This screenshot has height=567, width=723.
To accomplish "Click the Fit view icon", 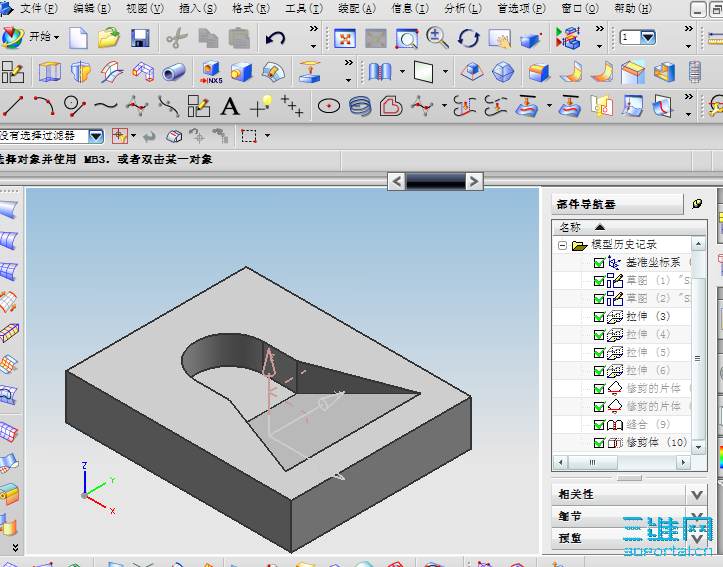I will [345, 39].
